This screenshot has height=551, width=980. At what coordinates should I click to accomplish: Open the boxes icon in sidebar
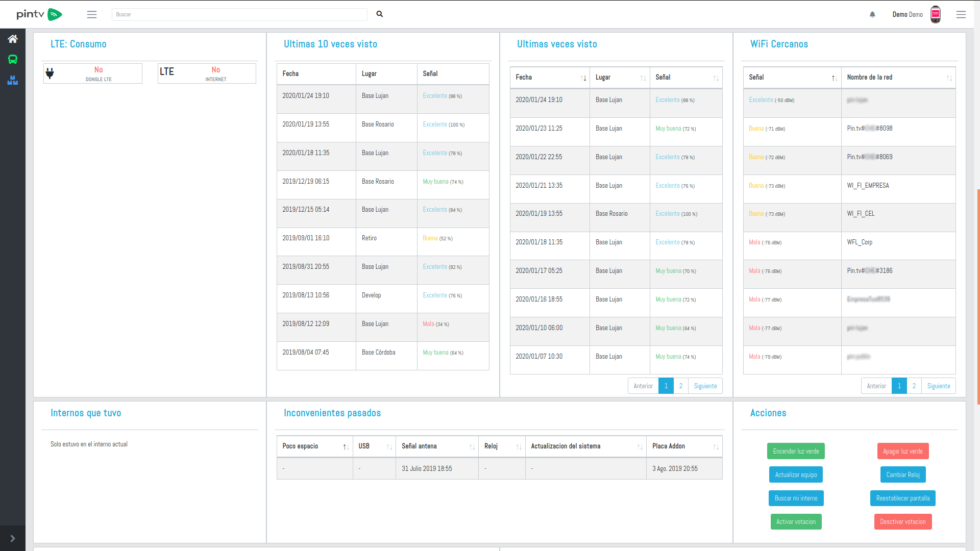[x=13, y=80]
